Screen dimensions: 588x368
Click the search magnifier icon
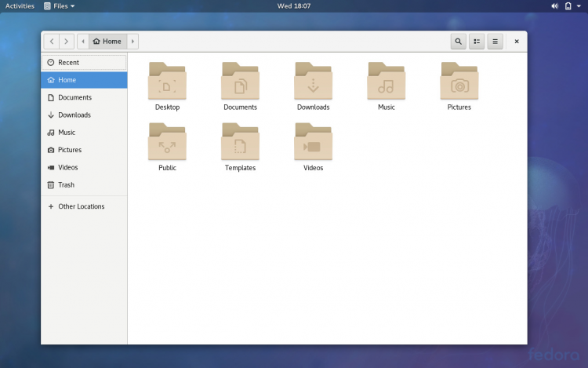point(458,42)
